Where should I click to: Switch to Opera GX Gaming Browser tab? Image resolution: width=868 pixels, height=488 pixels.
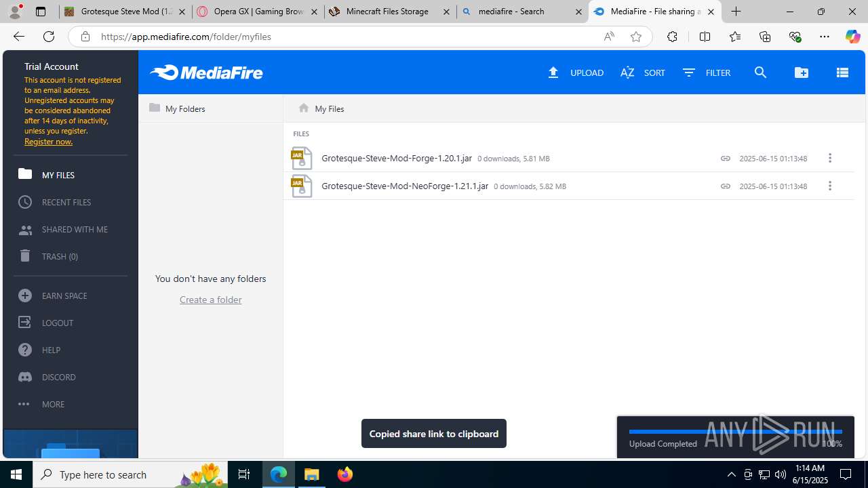point(258,12)
